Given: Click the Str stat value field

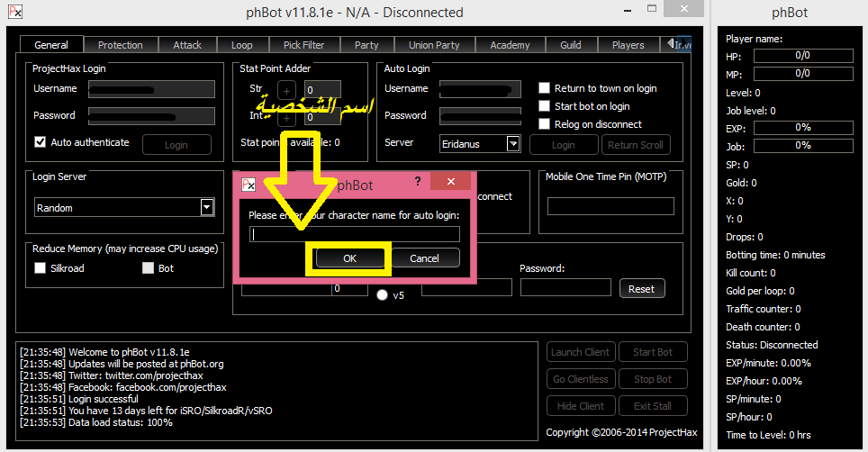Looking at the screenshot, I should tap(322, 90).
